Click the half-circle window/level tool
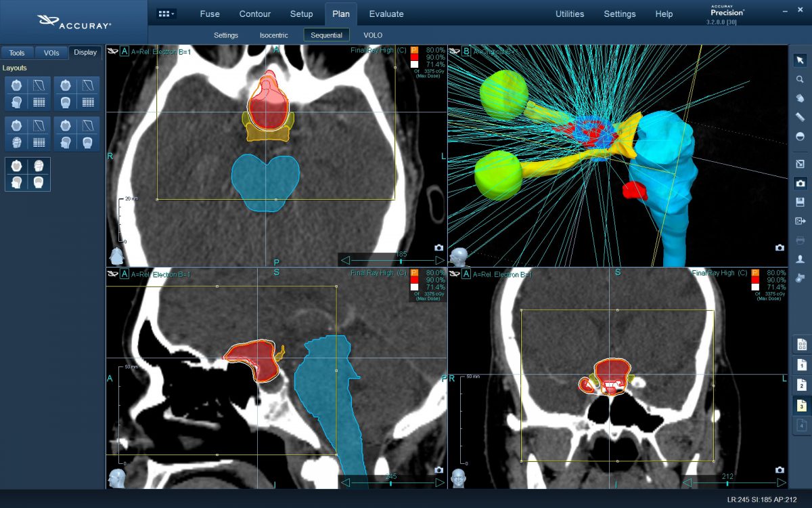This screenshot has height=508, width=812. (x=800, y=136)
